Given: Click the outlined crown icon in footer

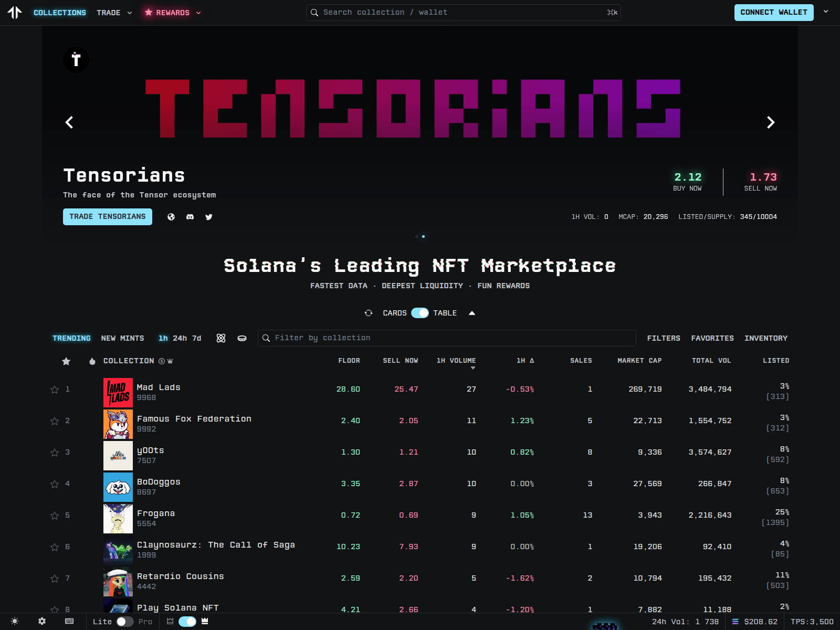Looking at the screenshot, I should [170, 621].
